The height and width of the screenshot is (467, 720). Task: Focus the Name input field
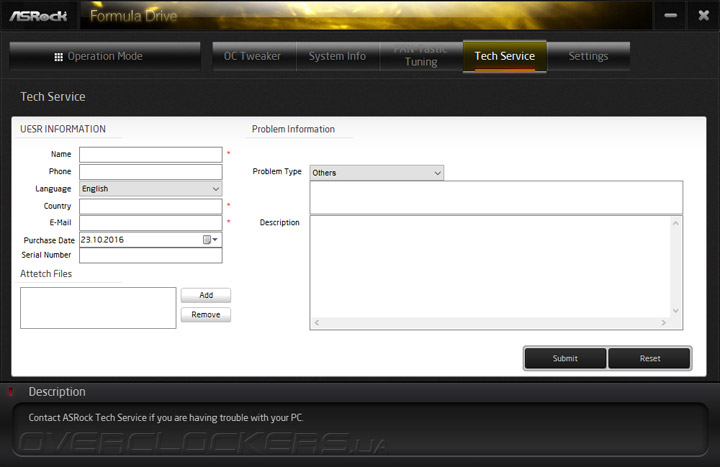pyautogui.click(x=151, y=155)
